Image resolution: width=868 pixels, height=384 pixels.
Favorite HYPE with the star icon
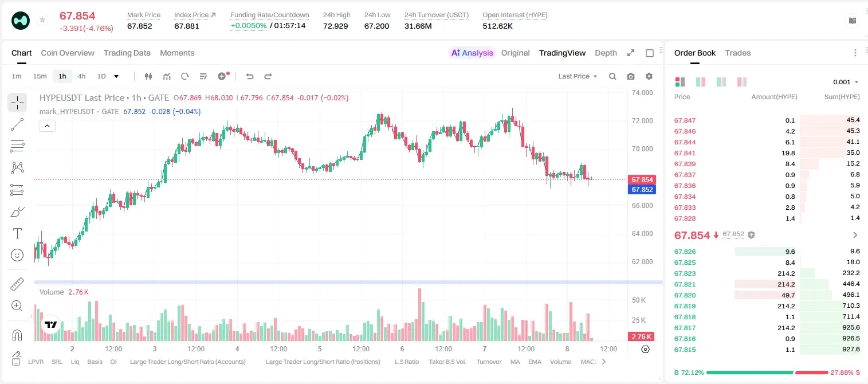coord(42,20)
